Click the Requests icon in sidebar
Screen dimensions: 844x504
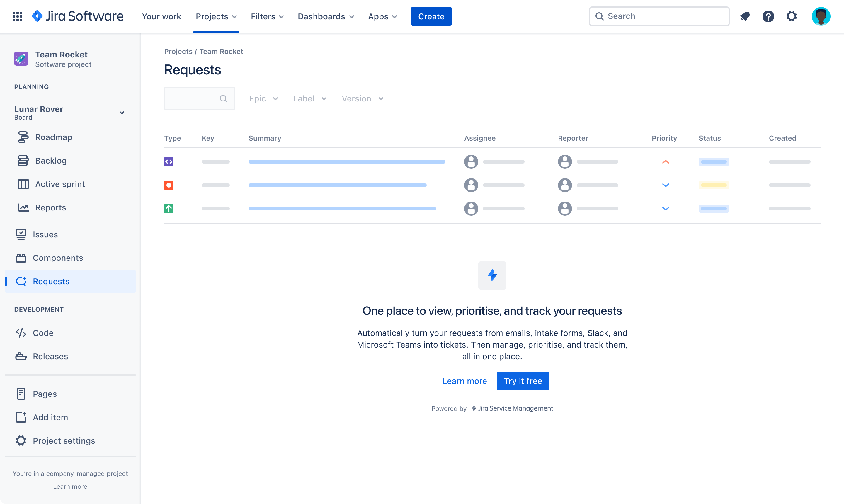coord(22,281)
